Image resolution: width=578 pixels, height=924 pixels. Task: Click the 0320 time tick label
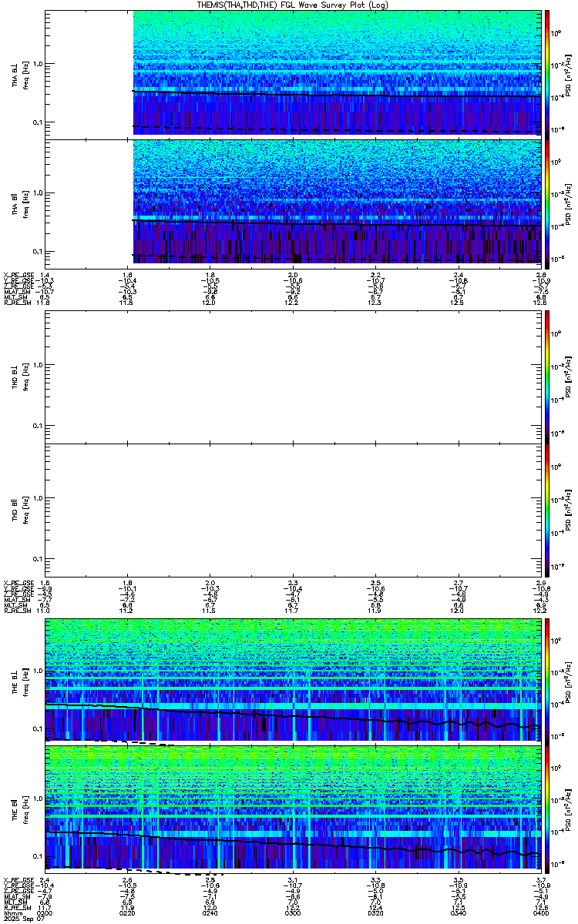pyautogui.click(x=375, y=912)
